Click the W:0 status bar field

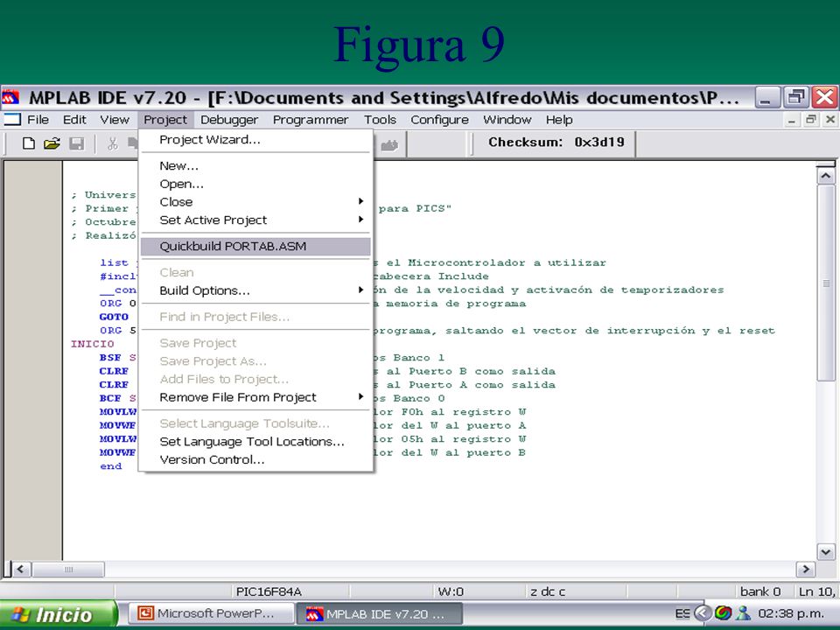click(x=451, y=592)
